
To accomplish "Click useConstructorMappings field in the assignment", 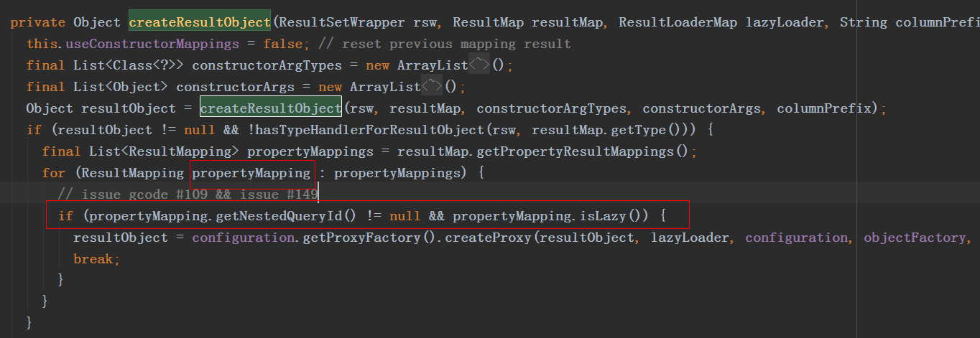I will [152, 44].
